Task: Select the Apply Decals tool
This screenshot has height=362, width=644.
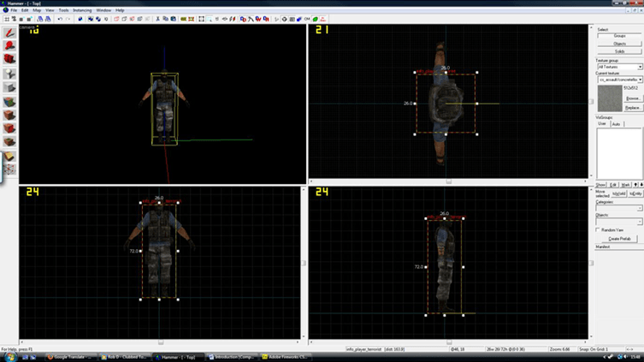Action: pyautogui.click(x=9, y=128)
